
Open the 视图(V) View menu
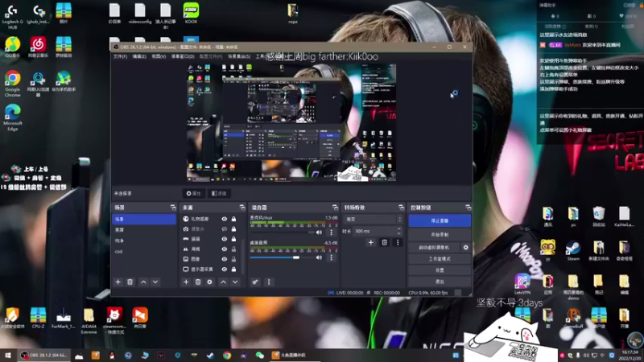[159, 56]
